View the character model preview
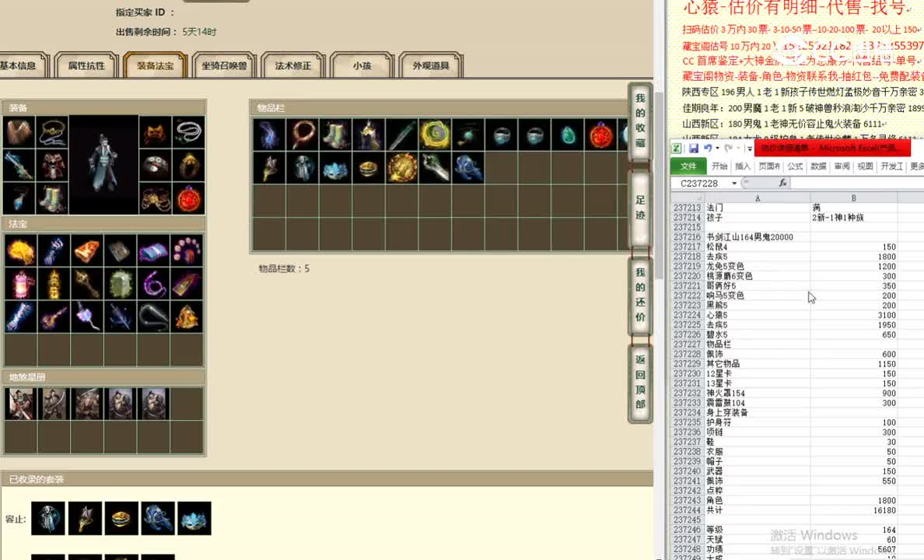Viewport: 924px width, 560px height. point(103,165)
